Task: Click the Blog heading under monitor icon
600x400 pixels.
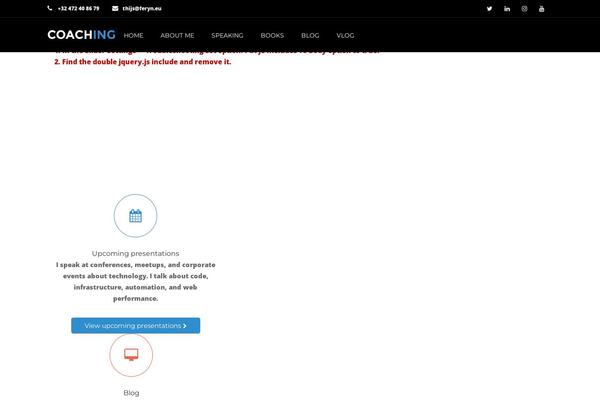Action: tap(131, 393)
